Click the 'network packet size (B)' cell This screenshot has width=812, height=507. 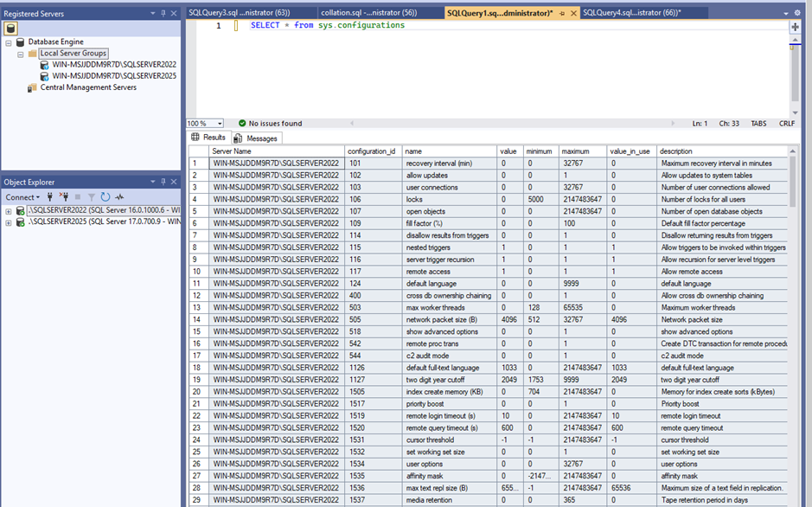(450, 319)
